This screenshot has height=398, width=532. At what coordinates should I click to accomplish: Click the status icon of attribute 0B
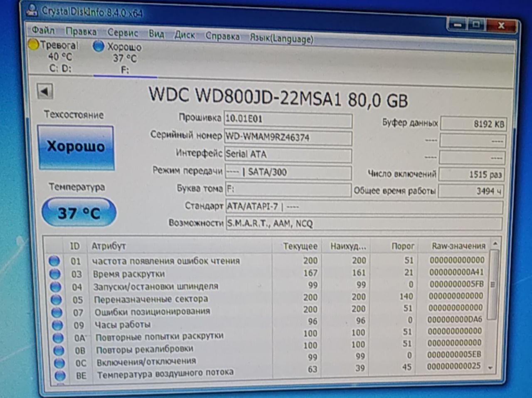[x=59, y=350]
